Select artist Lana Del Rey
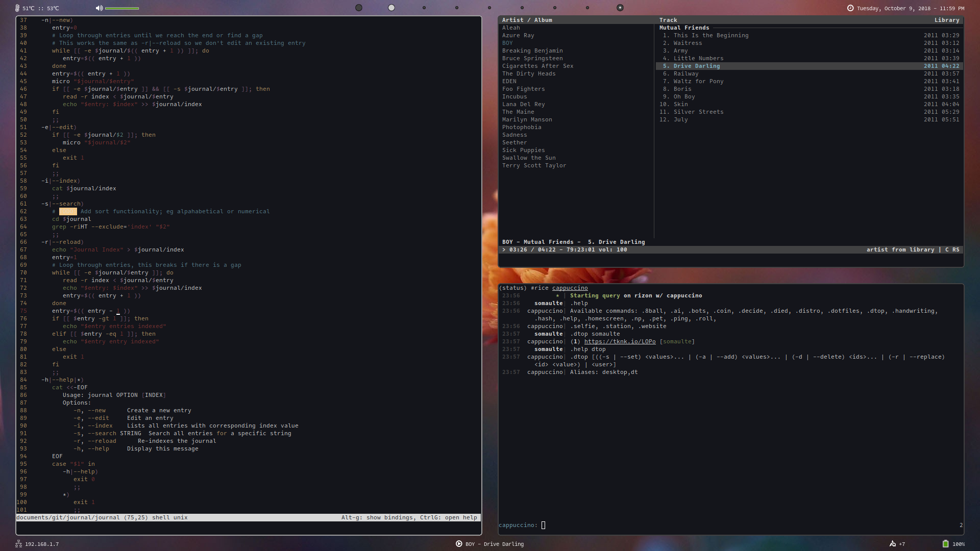This screenshot has height=551, width=980. [524, 104]
